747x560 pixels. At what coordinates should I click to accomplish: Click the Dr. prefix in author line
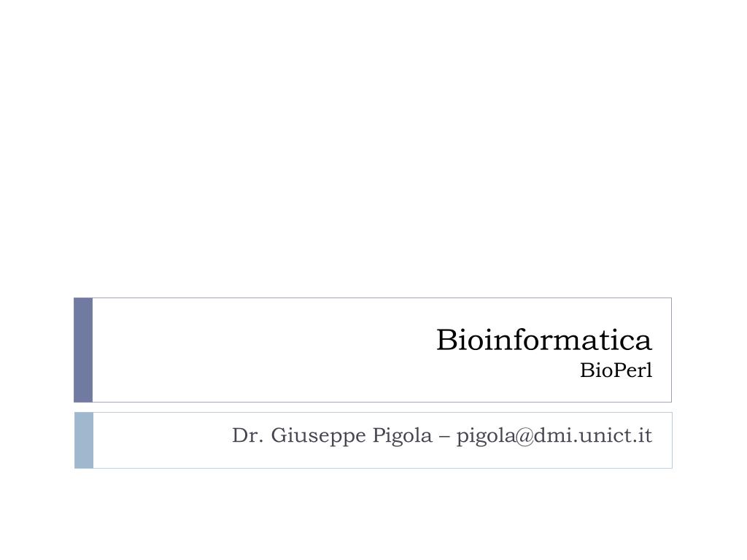(x=248, y=435)
